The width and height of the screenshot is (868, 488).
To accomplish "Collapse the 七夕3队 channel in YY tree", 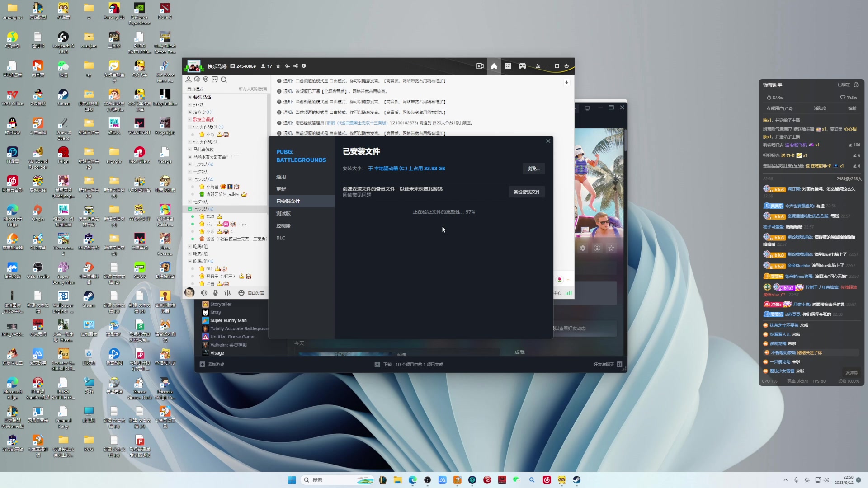I will [190, 179].
